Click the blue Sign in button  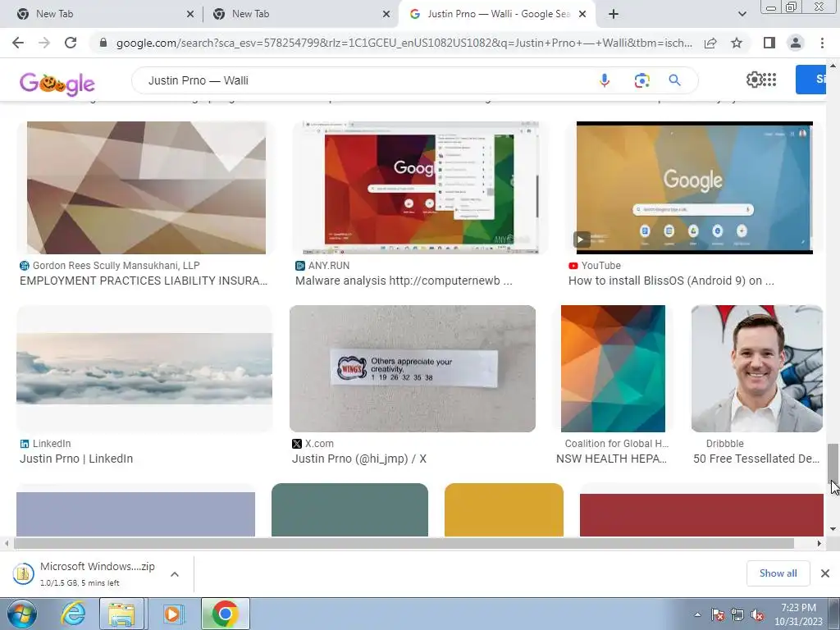pos(810,80)
